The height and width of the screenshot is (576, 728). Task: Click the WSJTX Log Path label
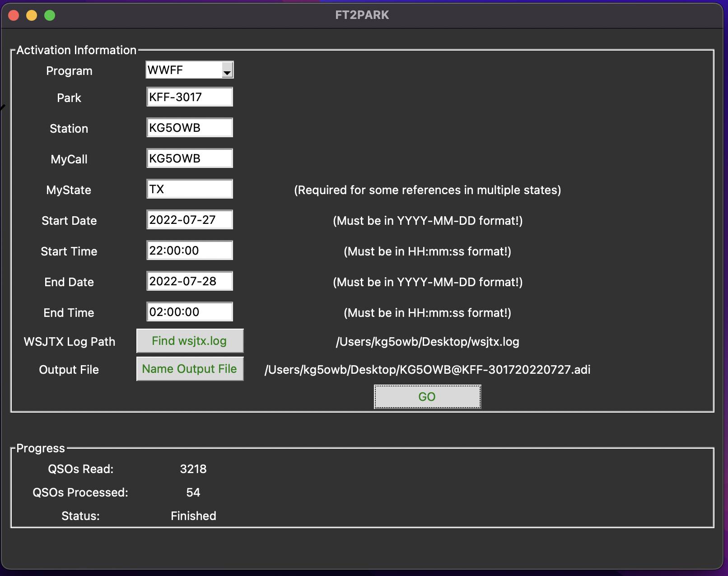point(70,342)
